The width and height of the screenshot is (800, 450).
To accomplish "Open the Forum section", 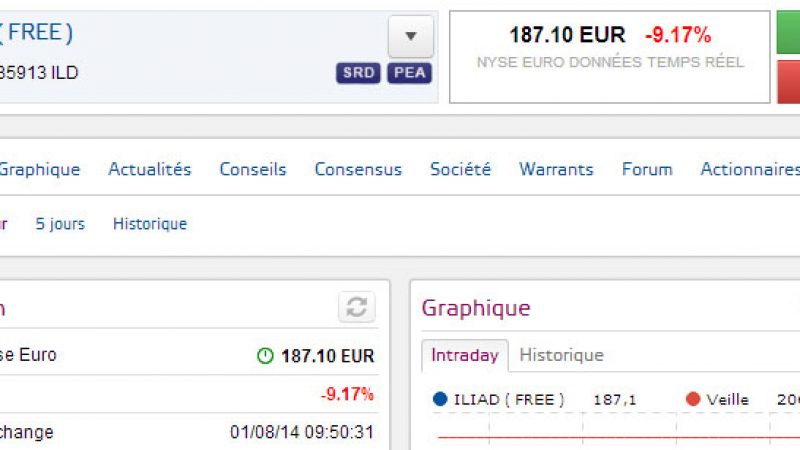I will point(646,169).
